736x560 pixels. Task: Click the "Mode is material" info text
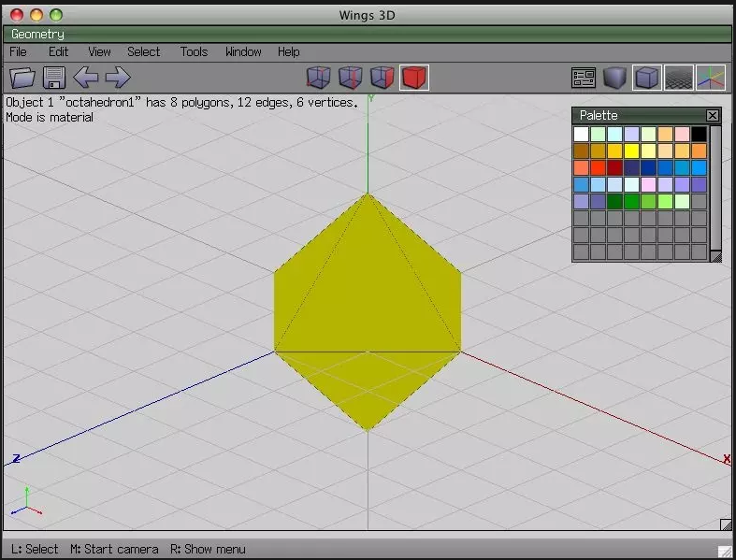point(50,118)
